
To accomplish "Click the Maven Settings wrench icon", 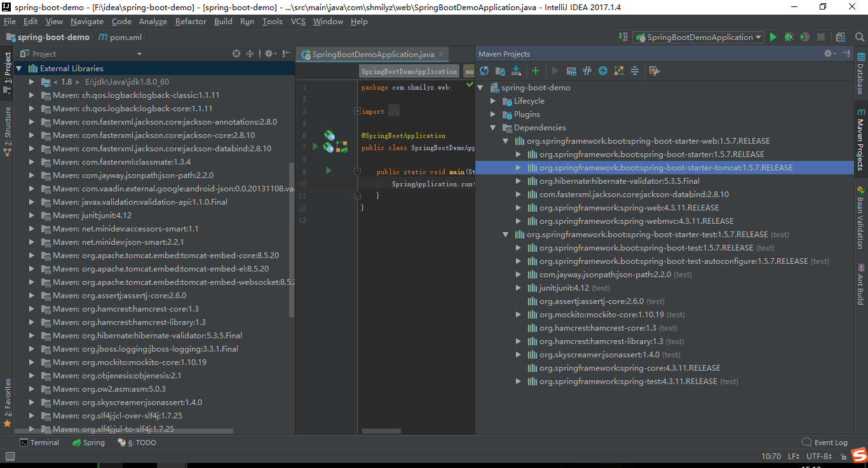I will click(654, 71).
